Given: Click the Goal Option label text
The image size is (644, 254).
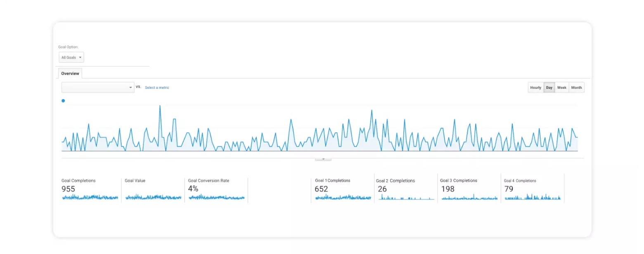Looking at the screenshot, I should [x=68, y=47].
